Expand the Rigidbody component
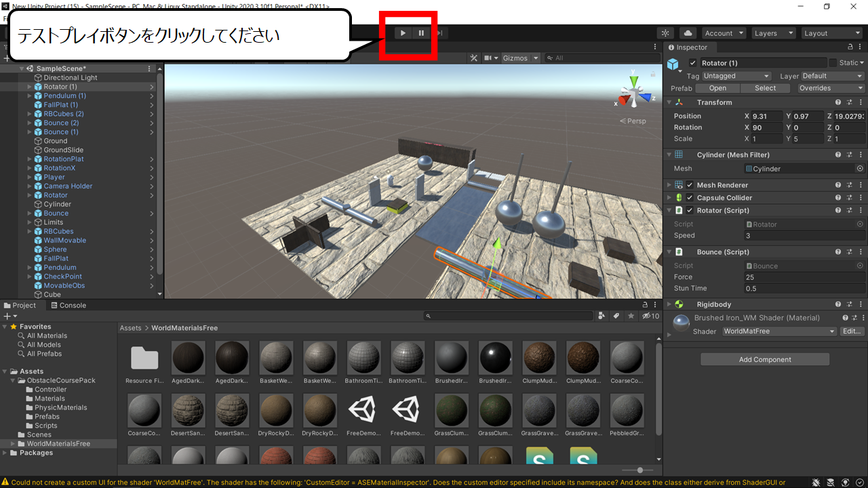 (669, 305)
